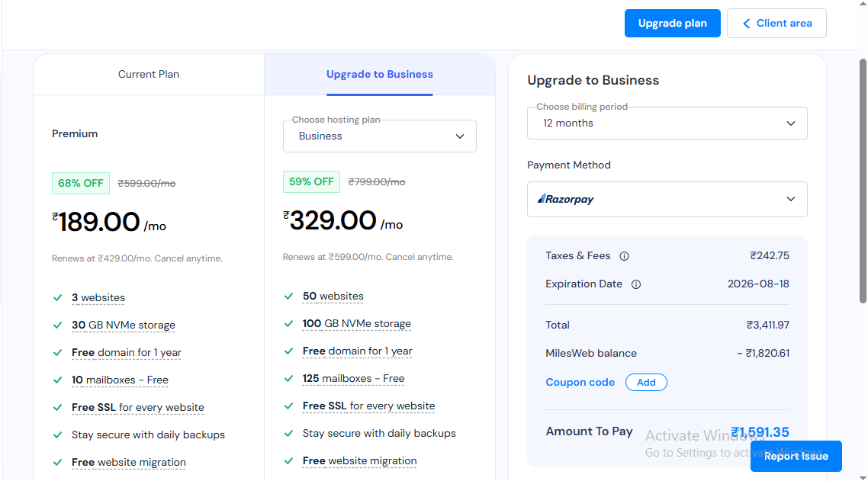Screen dimensions: 868x481
Task: Click the checkmark next to 30 GB NVMe storage
Action: pyautogui.click(x=57, y=325)
